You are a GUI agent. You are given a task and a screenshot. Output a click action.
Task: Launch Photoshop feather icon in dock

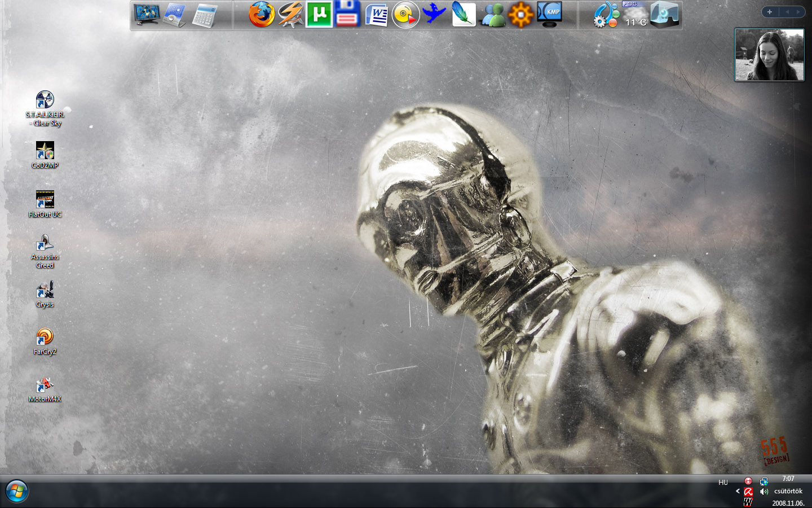point(464,15)
